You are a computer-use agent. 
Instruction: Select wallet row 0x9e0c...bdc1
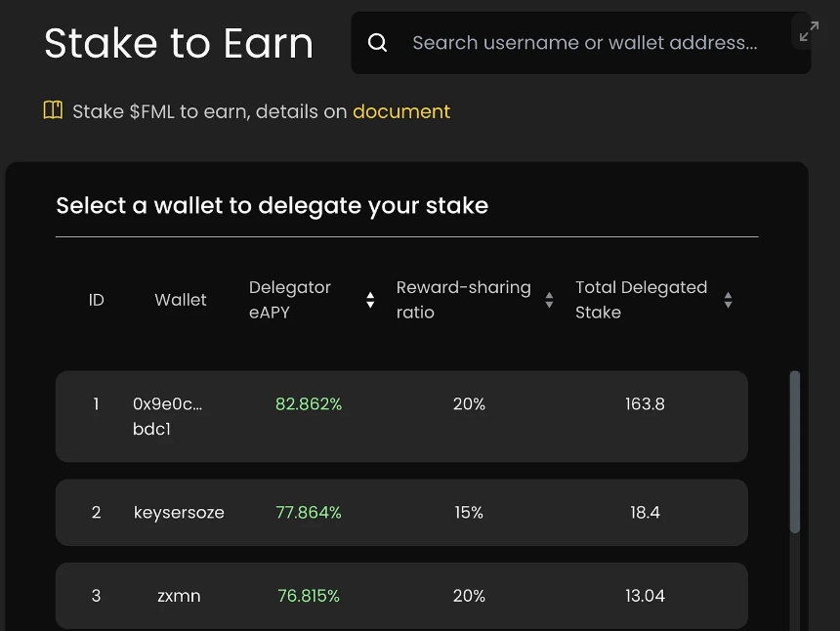click(401, 416)
